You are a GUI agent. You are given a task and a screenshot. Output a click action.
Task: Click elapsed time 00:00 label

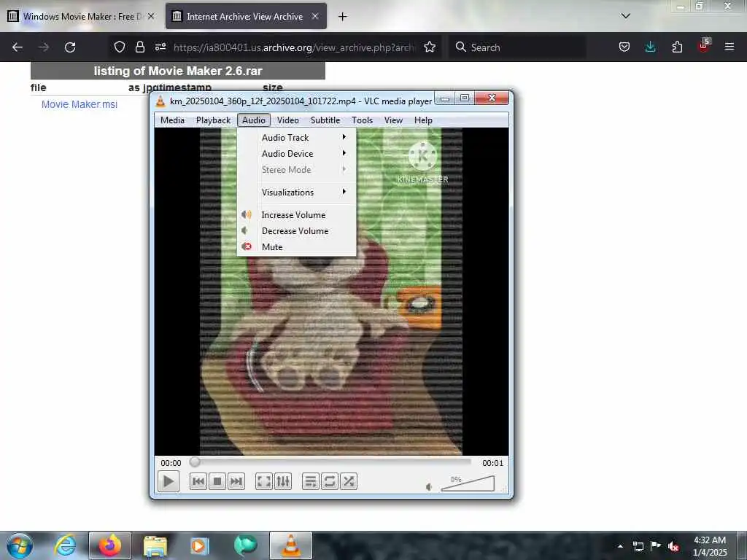point(171,463)
